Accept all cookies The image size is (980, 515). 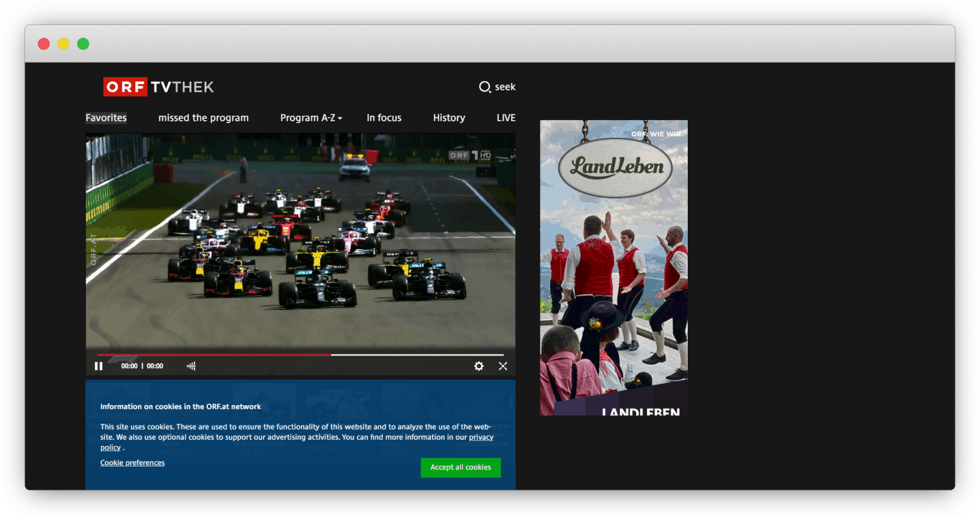pyautogui.click(x=461, y=467)
